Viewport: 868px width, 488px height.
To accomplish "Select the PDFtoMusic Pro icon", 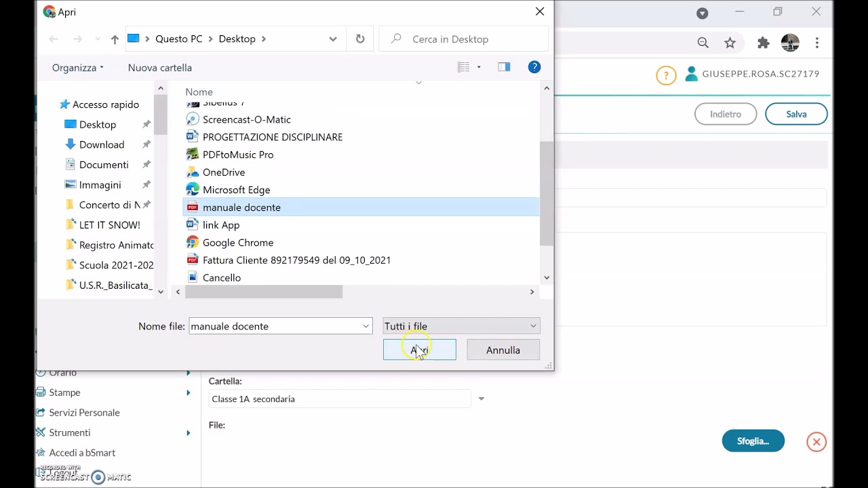I will [x=193, y=155].
